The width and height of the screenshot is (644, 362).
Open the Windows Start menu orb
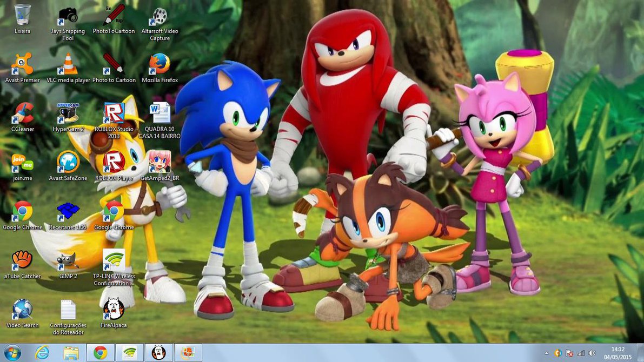pos(12,353)
